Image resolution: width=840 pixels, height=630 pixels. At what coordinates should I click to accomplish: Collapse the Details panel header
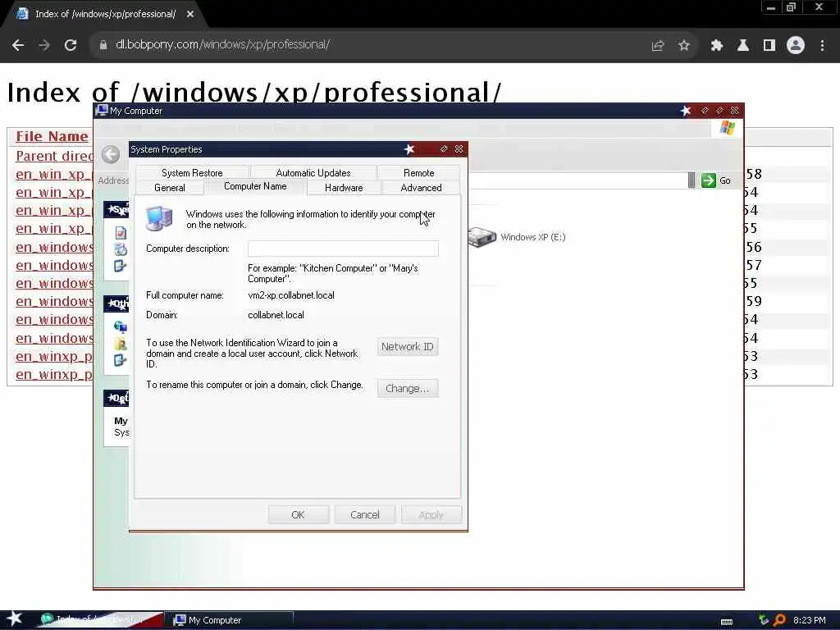pyautogui.click(x=116, y=398)
